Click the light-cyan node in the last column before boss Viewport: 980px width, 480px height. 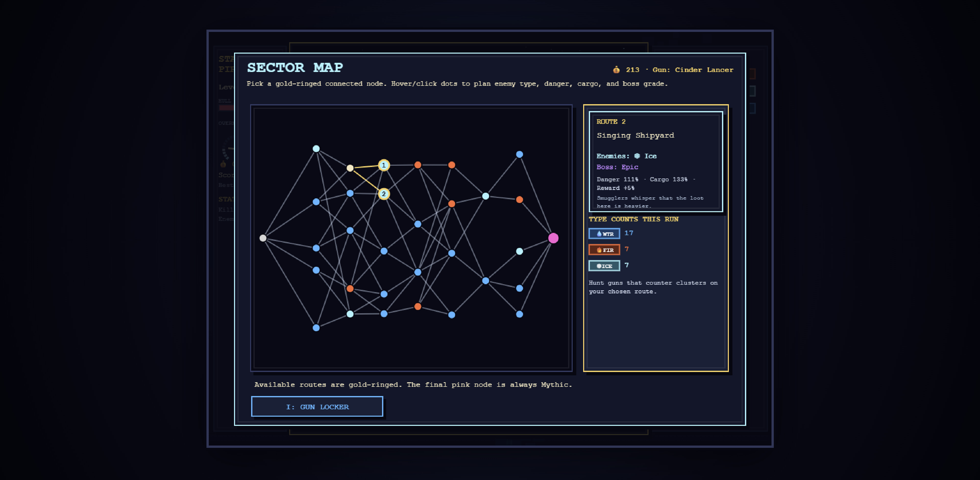pos(519,251)
